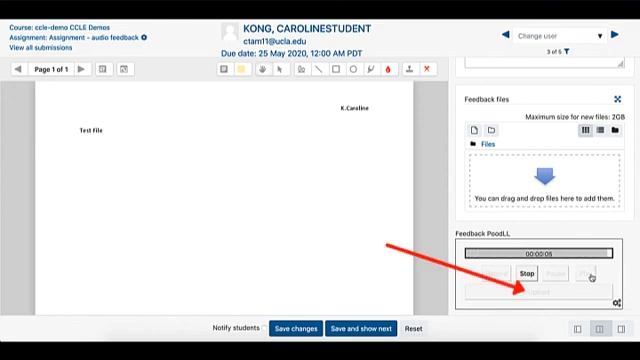Screen dimensions: 640x360
Task: Open the Assignment - audio feedback link
Action: [x=74, y=38]
